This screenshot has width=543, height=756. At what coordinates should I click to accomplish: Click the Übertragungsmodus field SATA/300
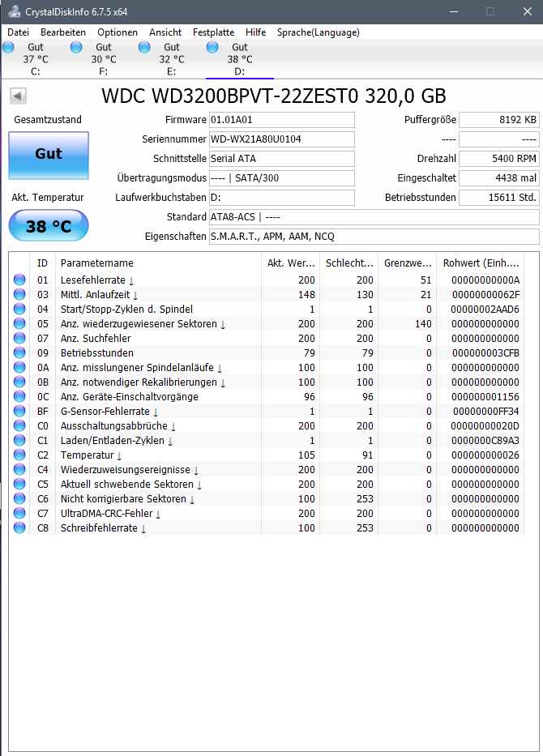click(281, 178)
